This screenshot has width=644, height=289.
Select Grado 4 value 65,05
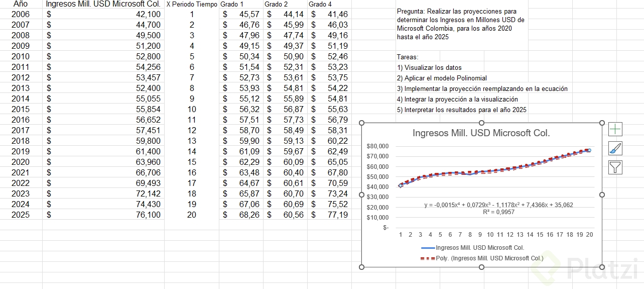pos(329,162)
